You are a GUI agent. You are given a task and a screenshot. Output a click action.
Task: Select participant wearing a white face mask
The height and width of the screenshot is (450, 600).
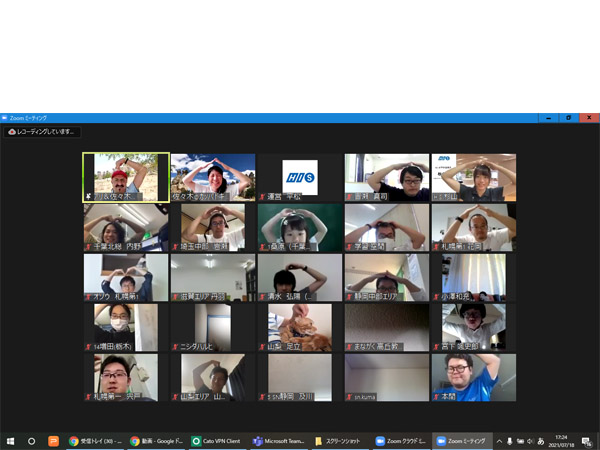tap(126, 327)
